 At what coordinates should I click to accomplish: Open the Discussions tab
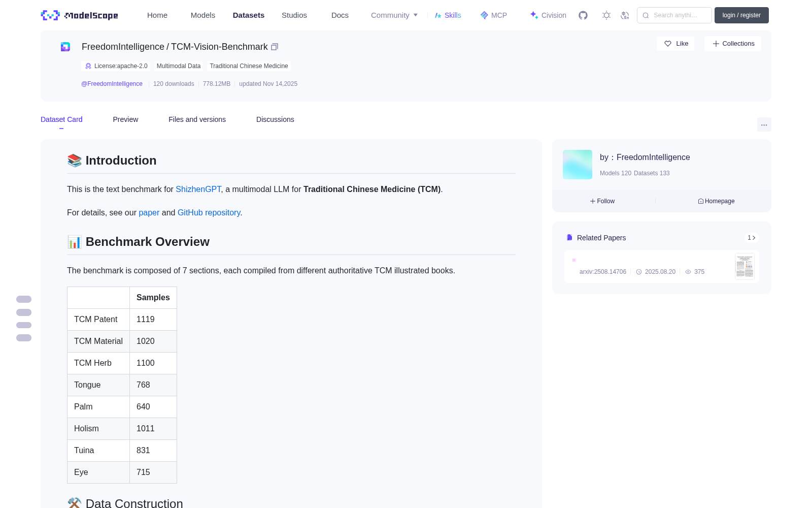coord(275,119)
